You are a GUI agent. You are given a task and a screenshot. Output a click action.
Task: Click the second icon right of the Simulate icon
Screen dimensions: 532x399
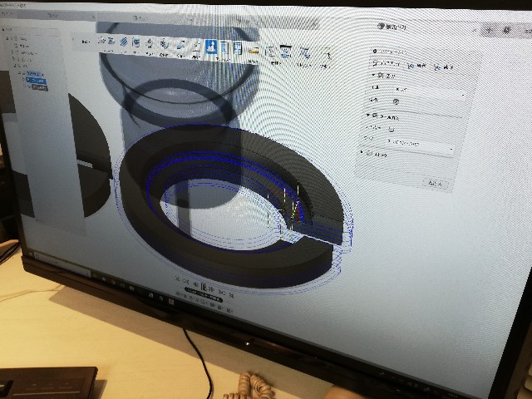point(238,49)
